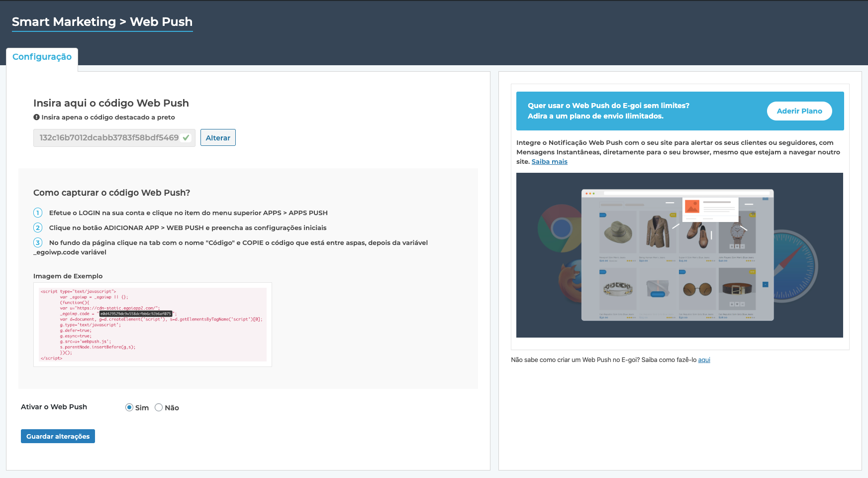The height and width of the screenshot is (478, 868).
Task: Click the step 2 circled number icon
Action: (38, 228)
